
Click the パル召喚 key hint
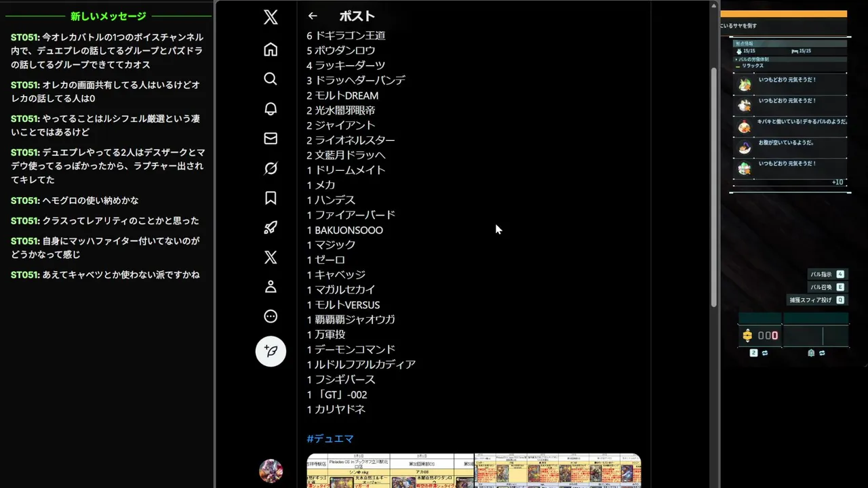pos(827,287)
